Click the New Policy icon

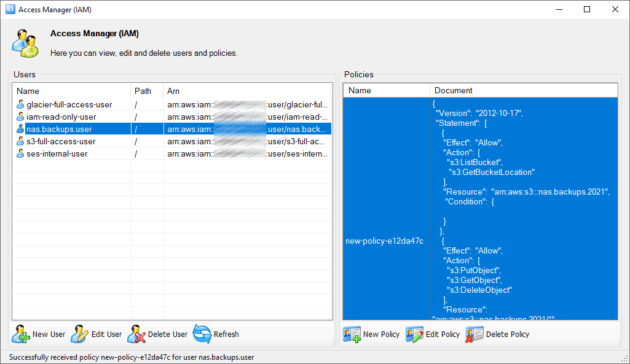350,334
